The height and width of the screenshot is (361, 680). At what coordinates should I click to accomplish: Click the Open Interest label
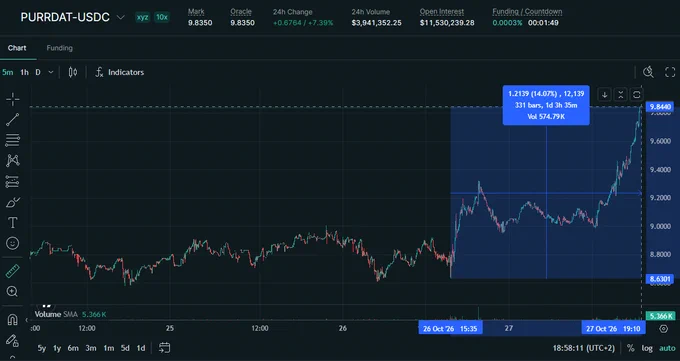point(441,12)
